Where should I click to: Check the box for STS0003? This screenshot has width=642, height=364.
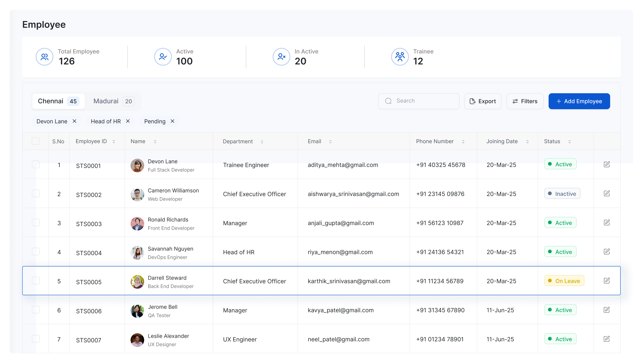[35, 223]
